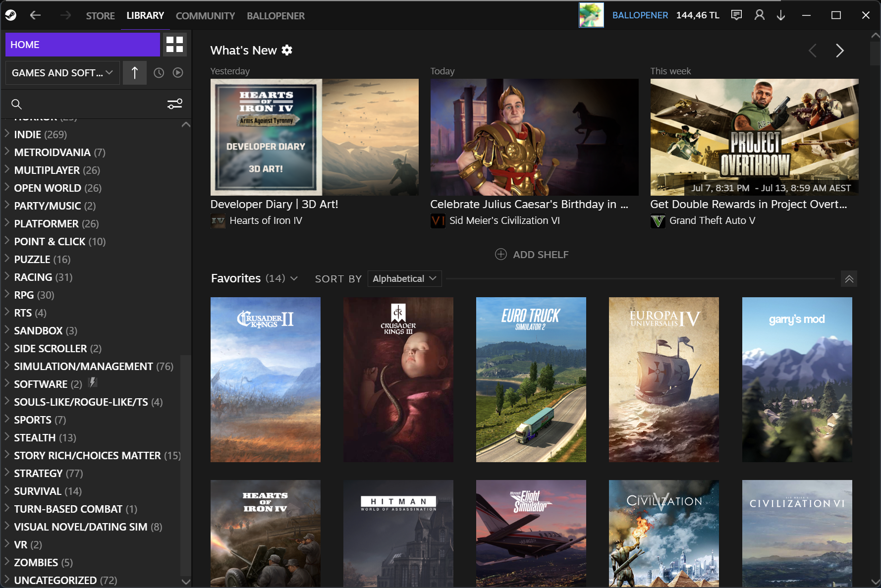Expand the OPEN WORLD collection
The width and height of the screenshot is (881, 588).
point(7,188)
